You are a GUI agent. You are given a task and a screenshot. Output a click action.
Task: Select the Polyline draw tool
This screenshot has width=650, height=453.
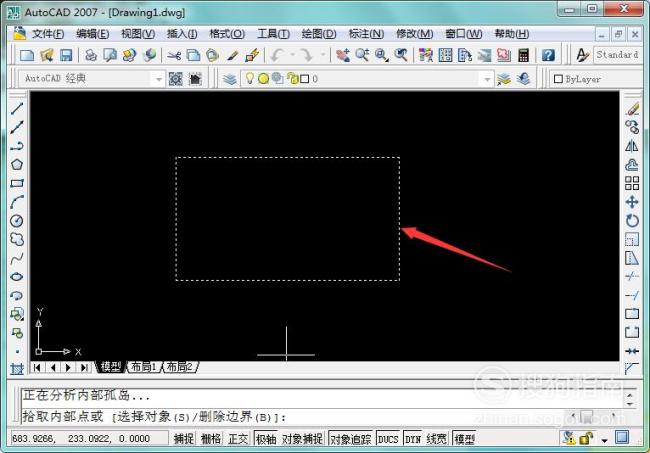point(17,146)
